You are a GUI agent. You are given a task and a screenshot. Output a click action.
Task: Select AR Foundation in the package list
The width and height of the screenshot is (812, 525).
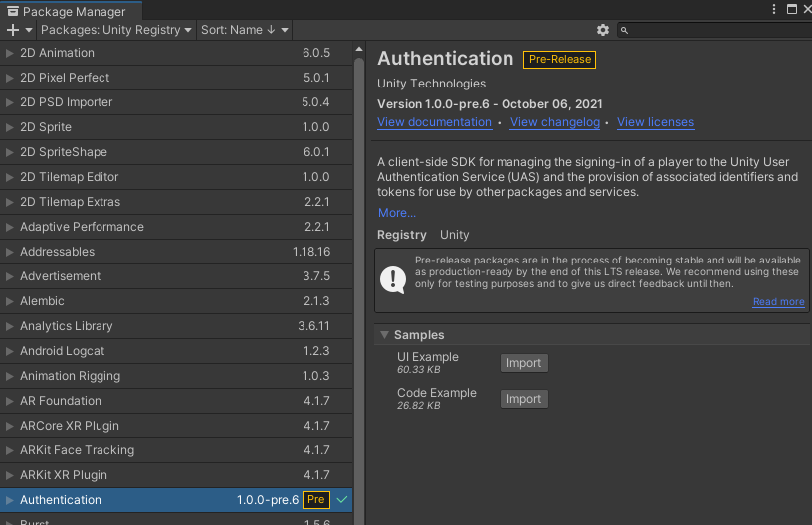tap(61, 401)
